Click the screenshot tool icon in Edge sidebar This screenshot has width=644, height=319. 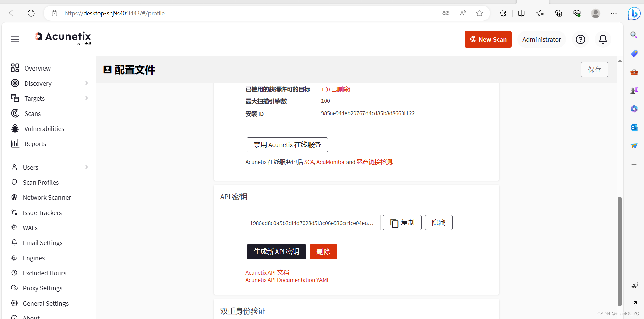[634, 285]
